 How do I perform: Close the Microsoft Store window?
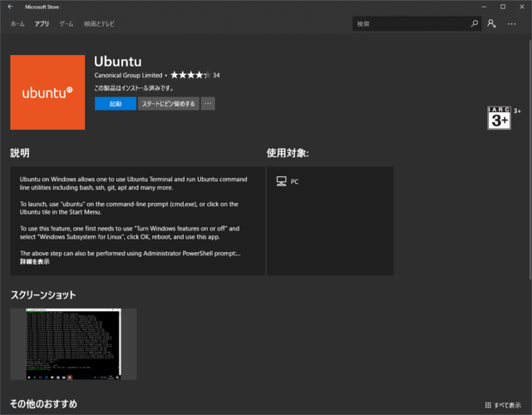[x=522, y=7]
